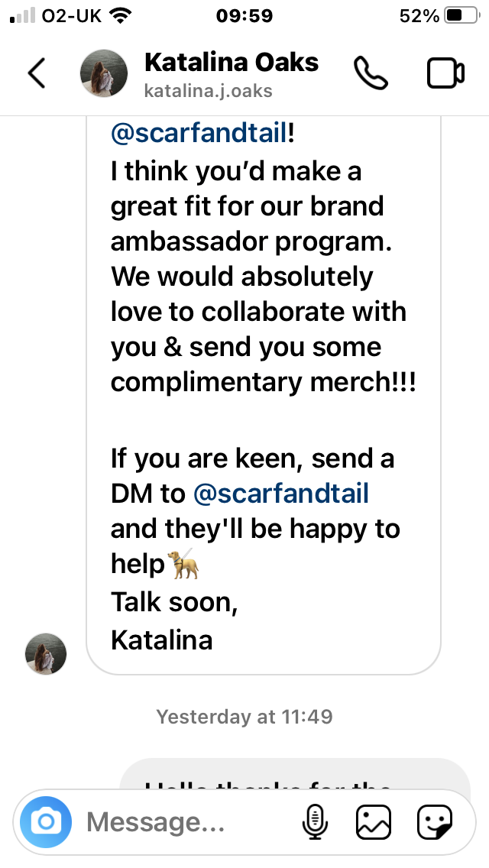Tap the katalina.j.oaks username
The image size is (489, 868).
click(x=209, y=90)
